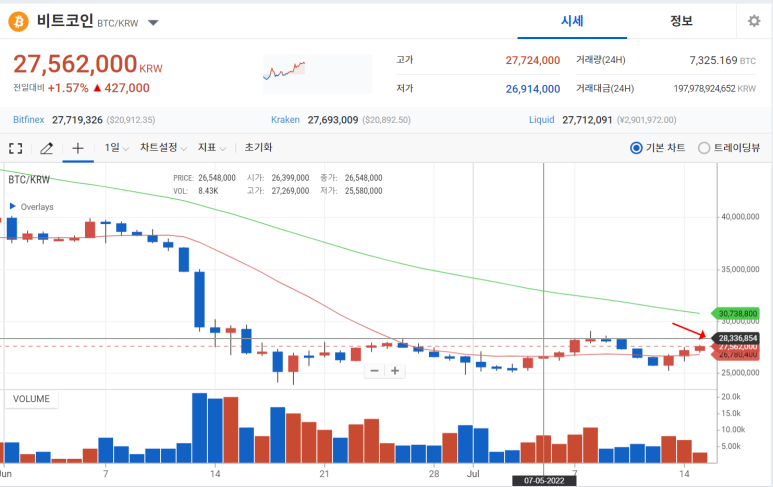This screenshot has width=773, height=487.
Task: Open the Liquid exchange link
Action: pos(542,120)
